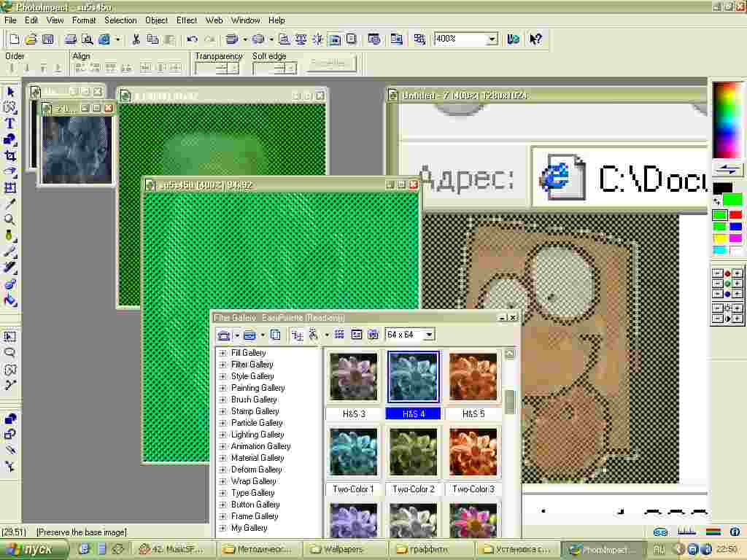Click the yellow color swatch
Screen dimensions: 747x560
pyautogui.click(x=719, y=238)
